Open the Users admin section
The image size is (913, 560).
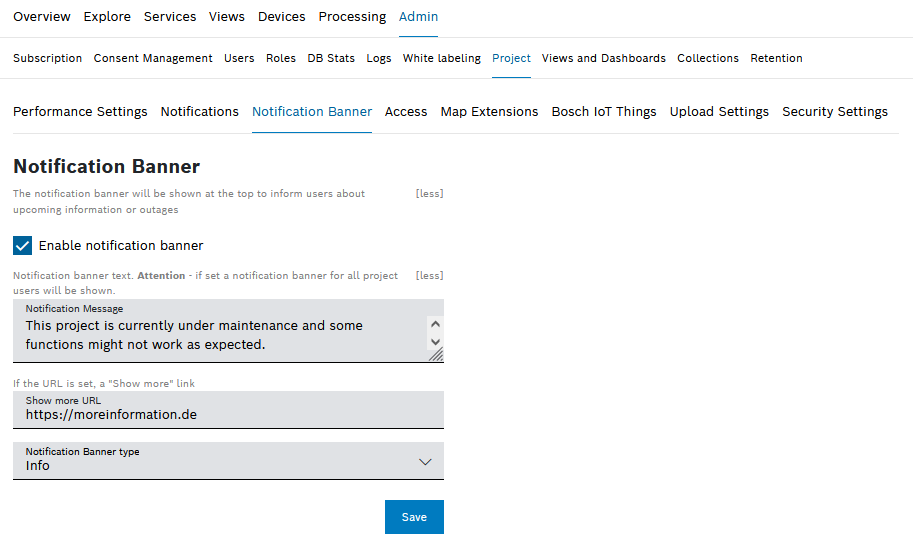[239, 58]
